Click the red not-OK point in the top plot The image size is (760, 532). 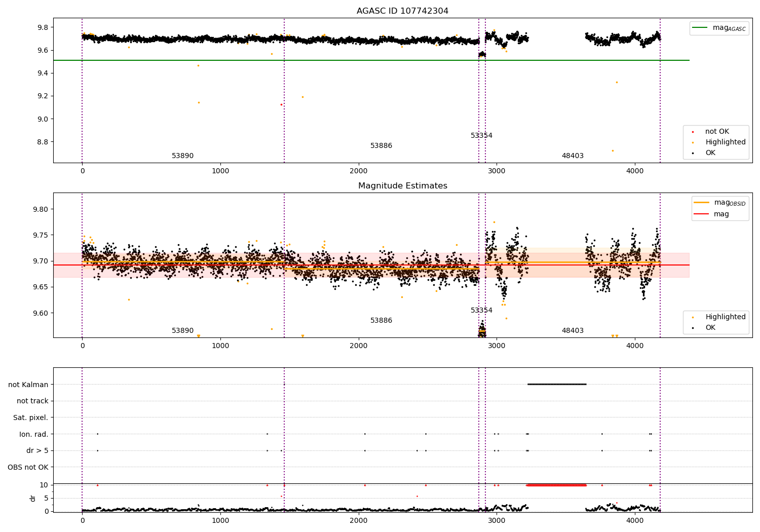(x=281, y=104)
